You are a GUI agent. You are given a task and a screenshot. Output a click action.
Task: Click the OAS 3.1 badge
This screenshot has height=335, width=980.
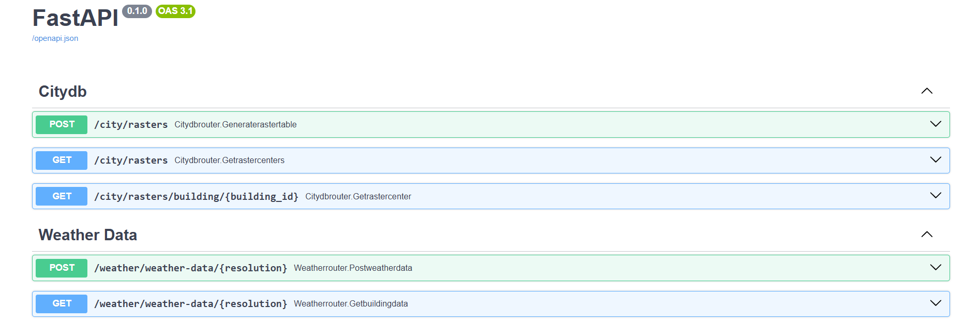pos(175,11)
